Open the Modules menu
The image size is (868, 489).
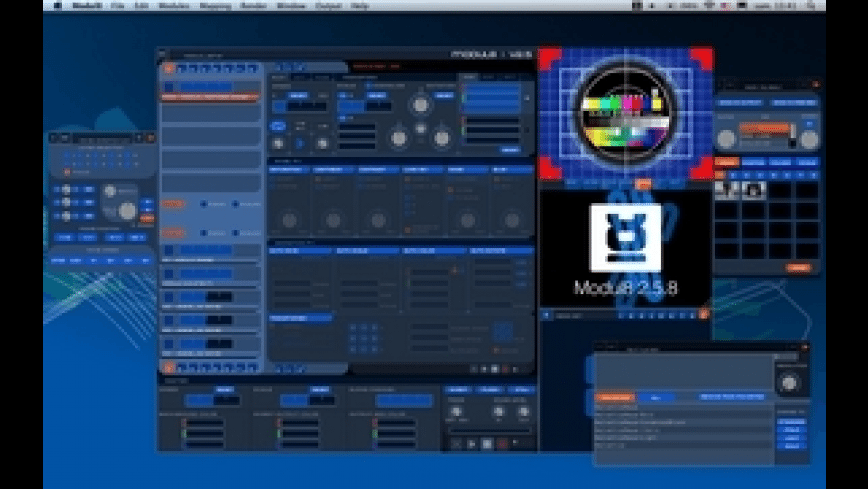(174, 6)
